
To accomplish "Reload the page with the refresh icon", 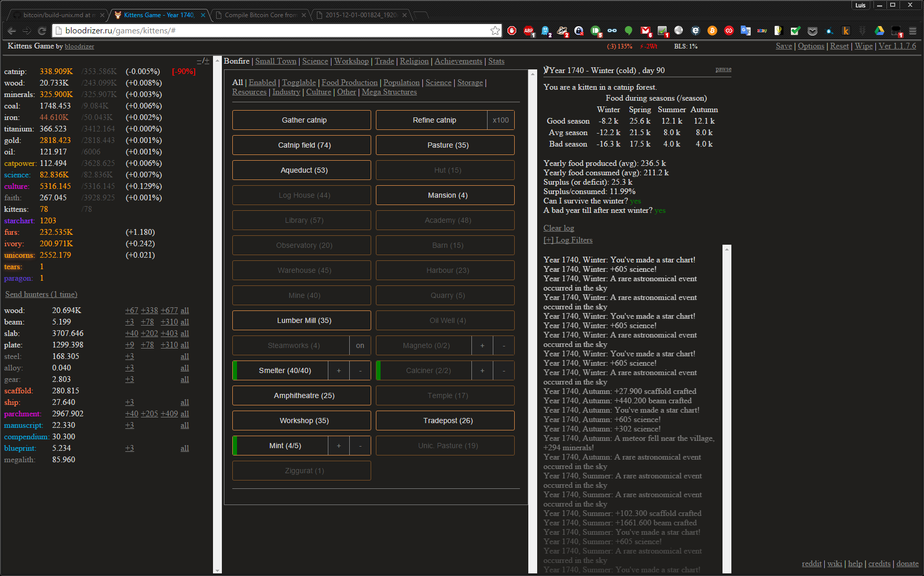I will click(42, 31).
